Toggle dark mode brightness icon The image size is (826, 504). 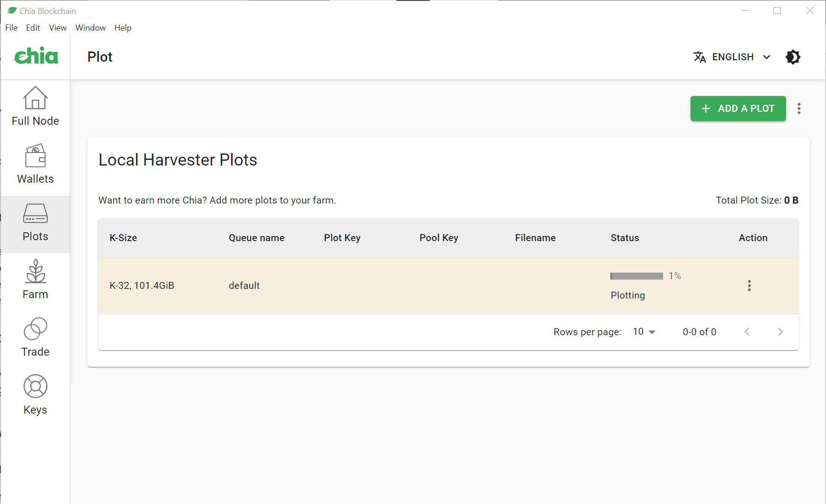(793, 57)
